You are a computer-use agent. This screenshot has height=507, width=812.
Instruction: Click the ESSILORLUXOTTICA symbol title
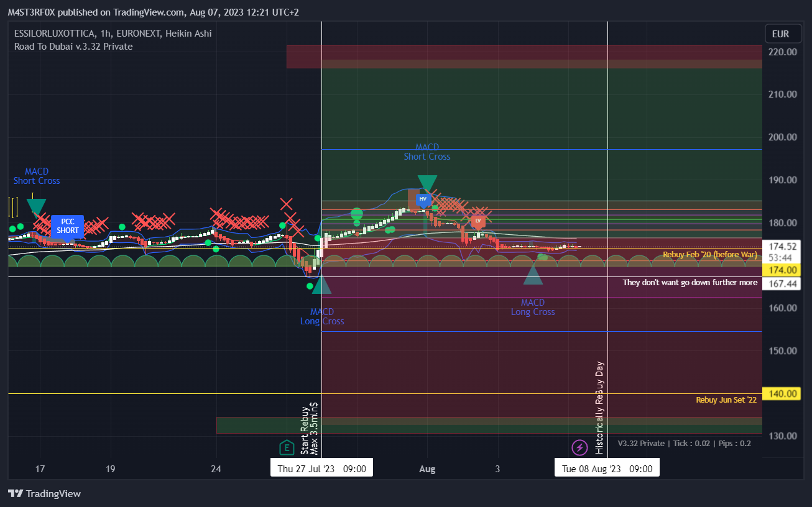pyautogui.click(x=54, y=34)
